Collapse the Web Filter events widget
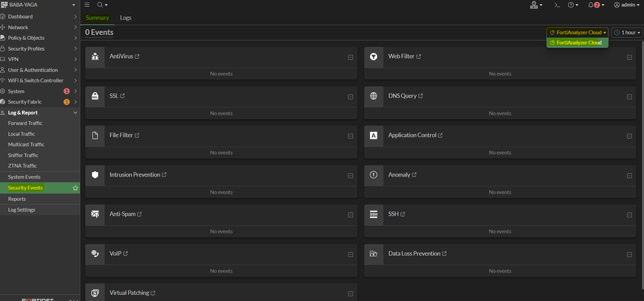Screen dimensions: 644x301 (x=629, y=57)
